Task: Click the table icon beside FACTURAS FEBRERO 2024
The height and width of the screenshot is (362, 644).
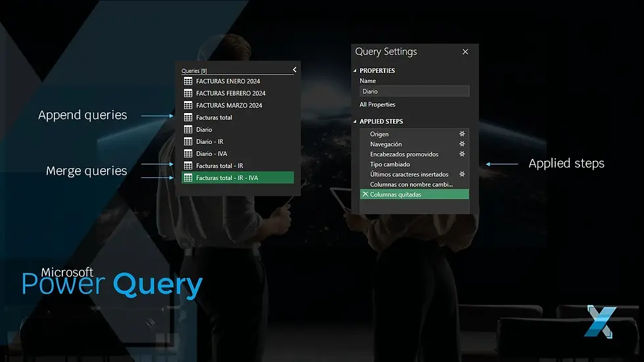Action: (188, 93)
